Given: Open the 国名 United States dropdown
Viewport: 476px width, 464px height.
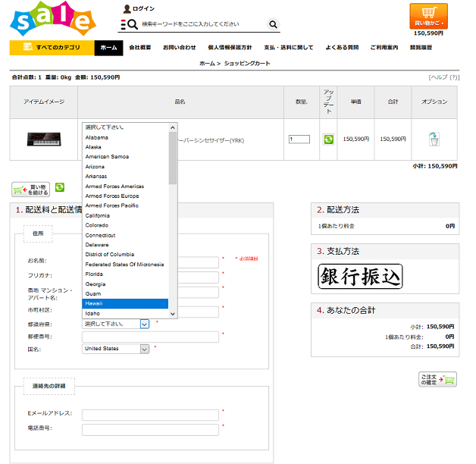Looking at the screenshot, I should [x=115, y=349].
